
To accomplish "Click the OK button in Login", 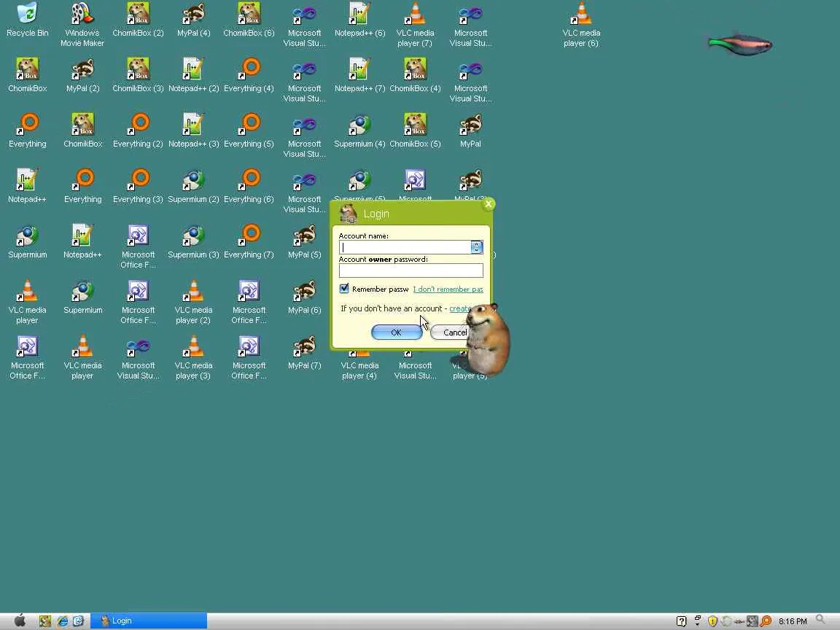I will pyautogui.click(x=397, y=332).
